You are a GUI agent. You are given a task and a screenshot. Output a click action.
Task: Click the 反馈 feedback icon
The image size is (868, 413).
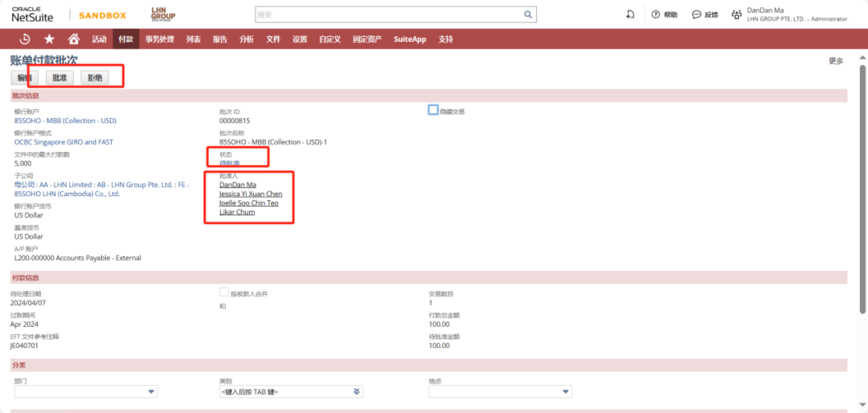click(x=696, y=15)
